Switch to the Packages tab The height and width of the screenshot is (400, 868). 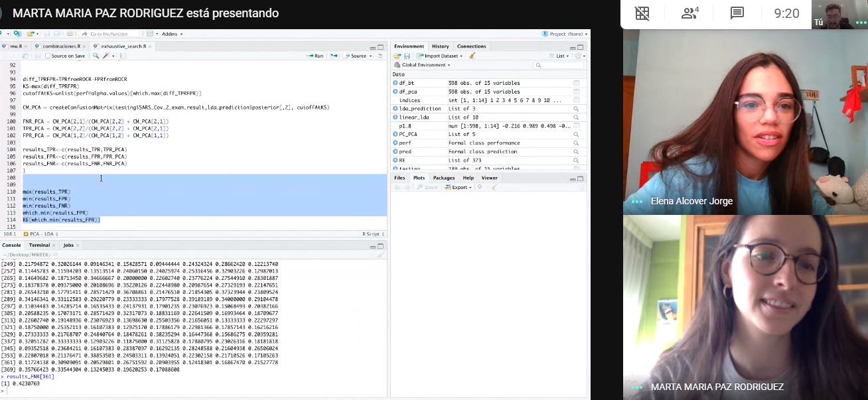click(444, 178)
